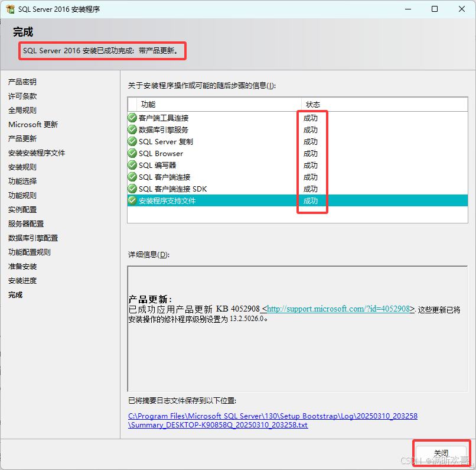Select the 产品更新 step in sidebar
Image resolution: width=476 pixels, height=470 pixels.
(x=22, y=138)
